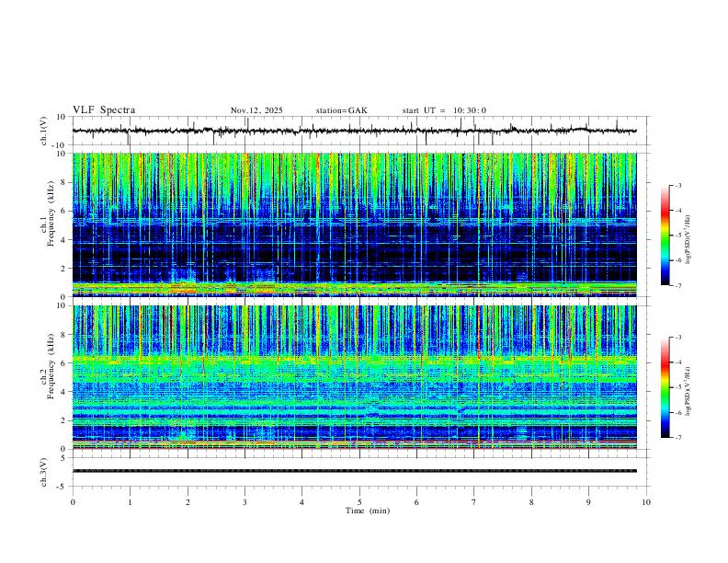The width and height of the screenshot is (728, 563).
Task: Click the 'VLF Spectra' title text
Action: tap(104, 110)
